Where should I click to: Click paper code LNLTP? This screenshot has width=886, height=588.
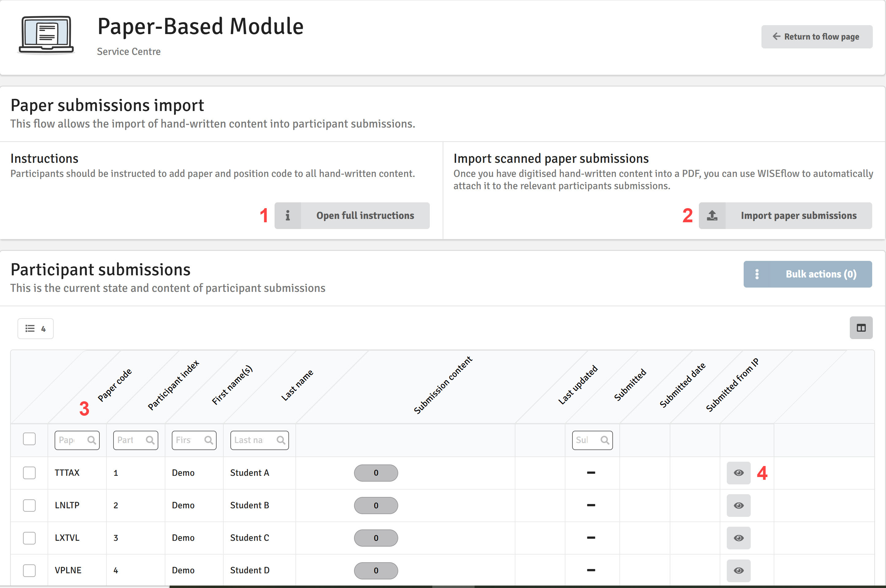click(67, 506)
